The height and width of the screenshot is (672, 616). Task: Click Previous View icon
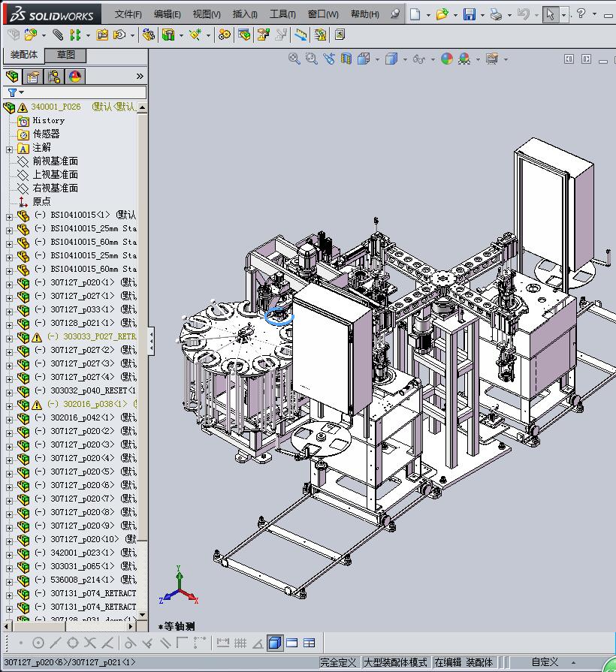pyautogui.click(x=329, y=59)
